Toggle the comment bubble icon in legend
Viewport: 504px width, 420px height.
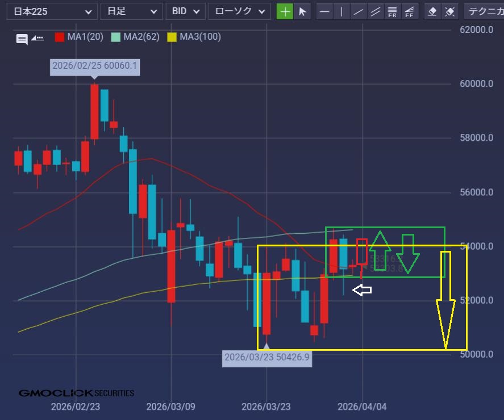(22, 39)
